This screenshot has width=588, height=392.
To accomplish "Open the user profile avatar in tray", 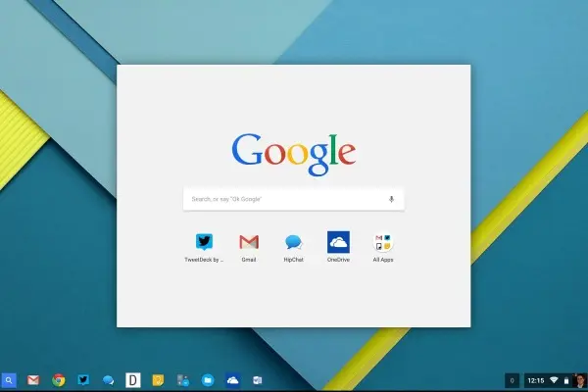I will 580,381.
